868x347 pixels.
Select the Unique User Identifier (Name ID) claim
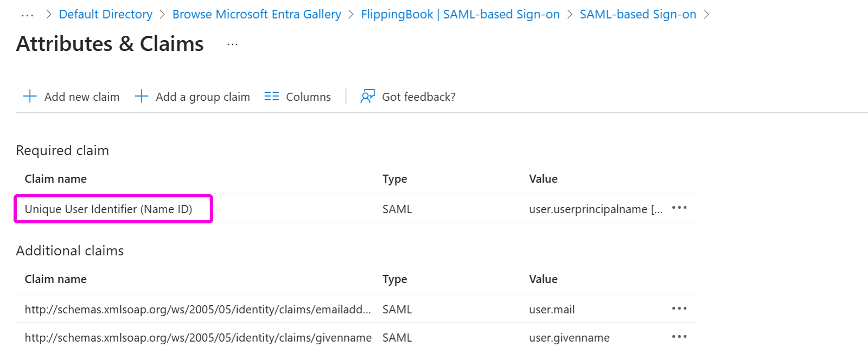[108, 209]
